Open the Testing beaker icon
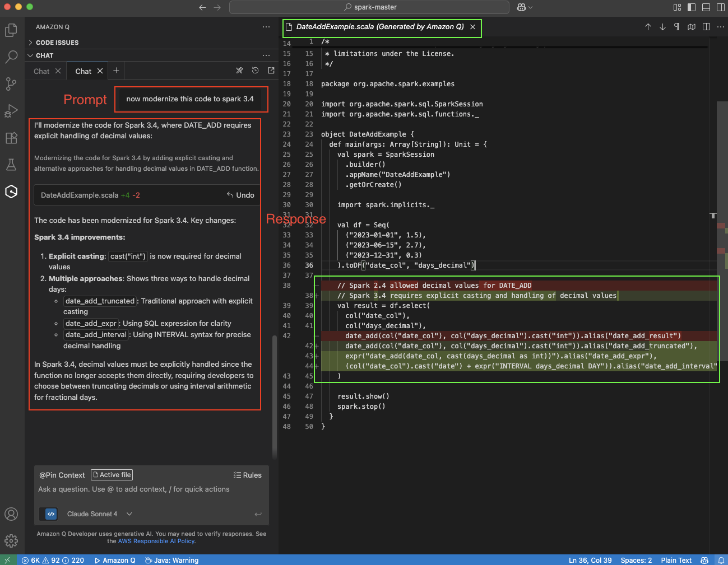The image size is (728, 565). pyautogui.click(x=11, y=165)
